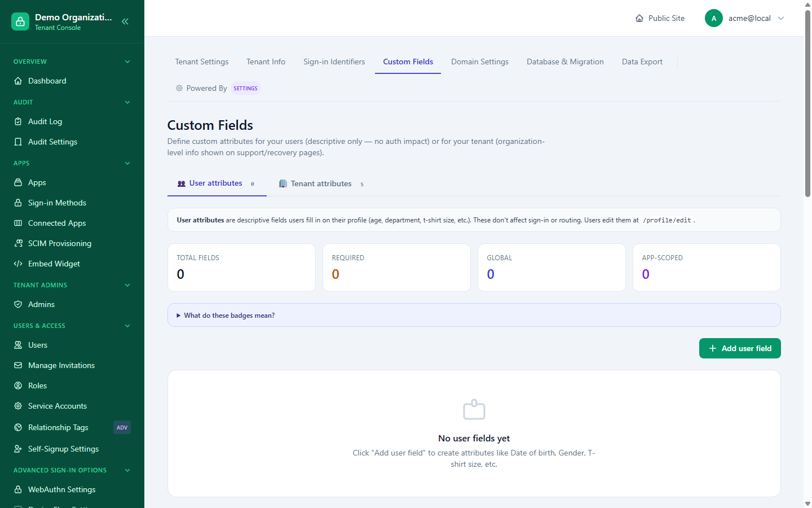This screenshot has height=508, width=812.
Task: Click the Connected Apps icon
Action: (x=18, y=223)
